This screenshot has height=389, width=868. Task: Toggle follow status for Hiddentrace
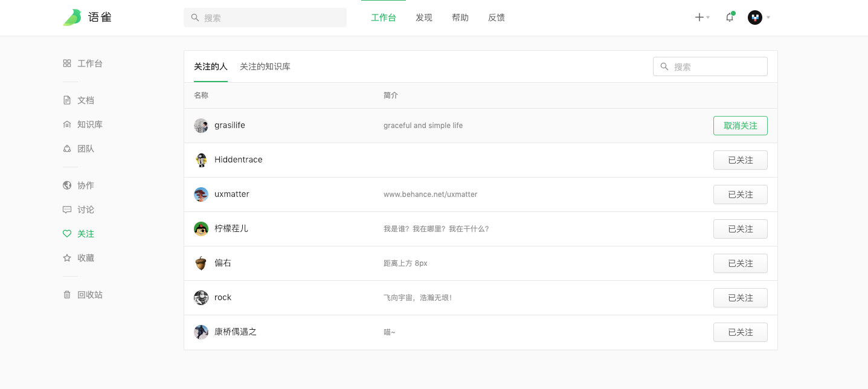(740, 160)
